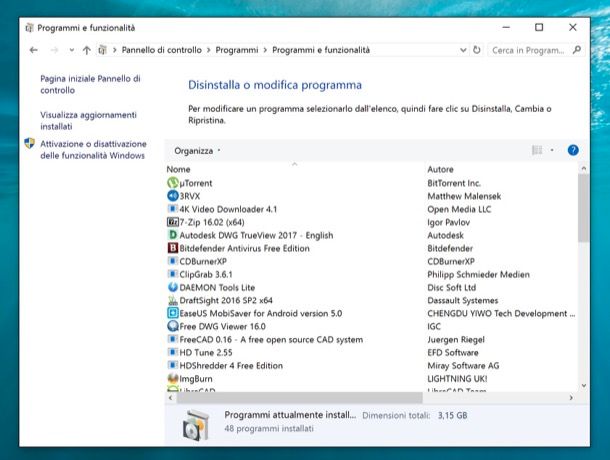Open Pagina iniziale Pannello di controllo link
The height and width of the screenshot is (460, 610).
click(90, 84)
